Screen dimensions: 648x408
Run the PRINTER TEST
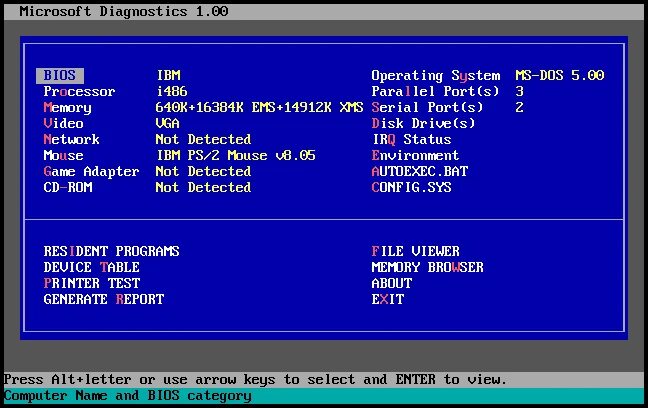pos(92,284)
